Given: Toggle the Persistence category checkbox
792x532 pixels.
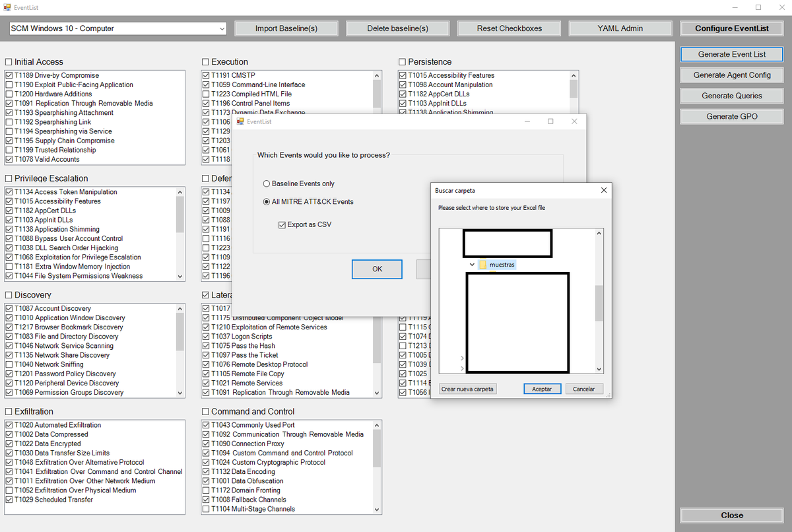Looking at the screenshot, I should tap(402, 62).
